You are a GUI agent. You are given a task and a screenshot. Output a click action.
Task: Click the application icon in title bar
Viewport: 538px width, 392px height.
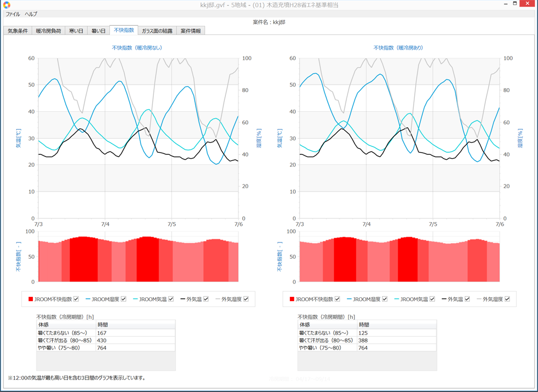[x=6, y=5]
